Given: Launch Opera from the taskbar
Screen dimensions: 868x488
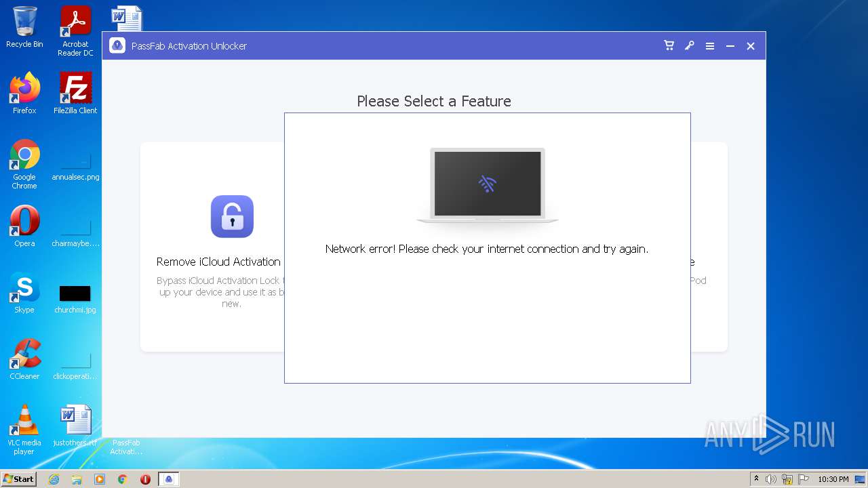Looking at the screenshot, I should click(x=145, y=479).
